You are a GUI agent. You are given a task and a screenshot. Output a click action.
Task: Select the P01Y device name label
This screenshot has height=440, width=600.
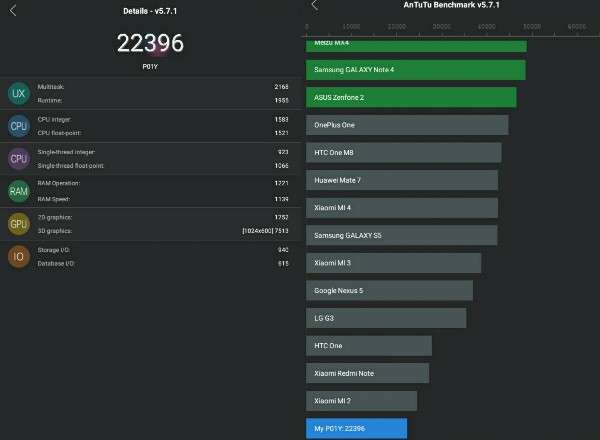coord(150,67)
